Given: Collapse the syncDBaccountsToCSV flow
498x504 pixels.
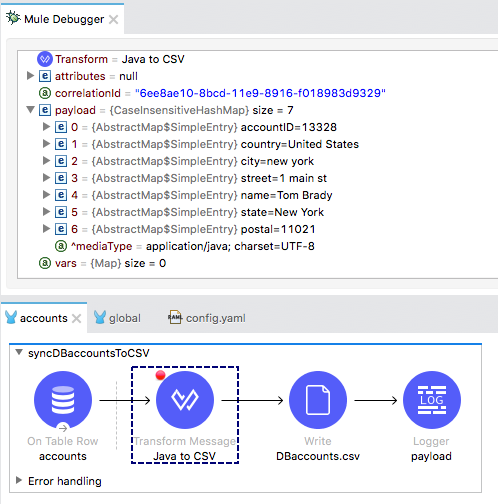Looking at the screenshot, I should pos(19,352).
